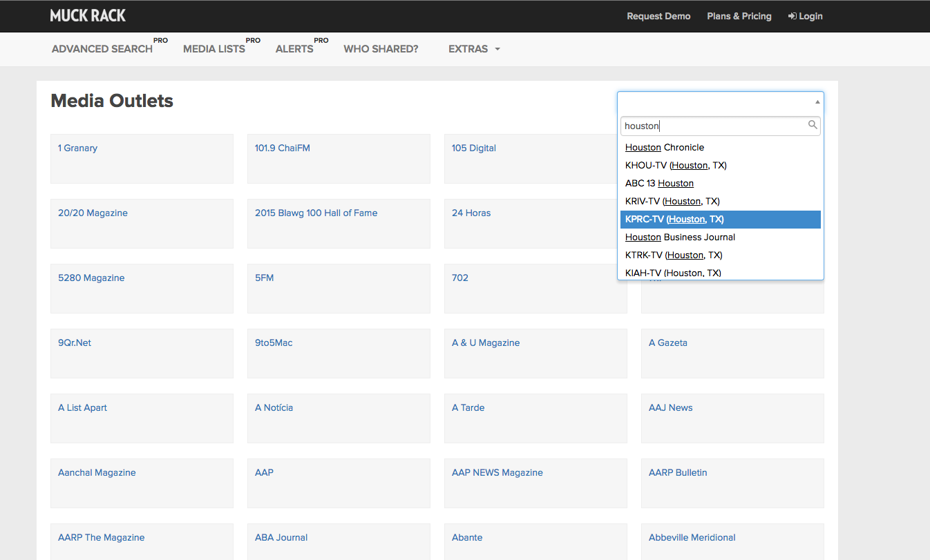
Task: Open ABA Journal
Action: pos(281,537)
